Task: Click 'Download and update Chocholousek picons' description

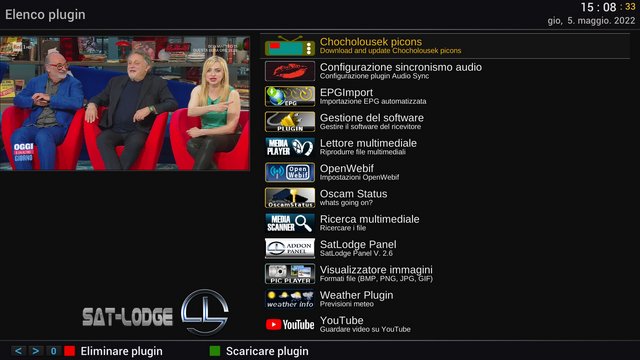Action: (x=390, y=51)
